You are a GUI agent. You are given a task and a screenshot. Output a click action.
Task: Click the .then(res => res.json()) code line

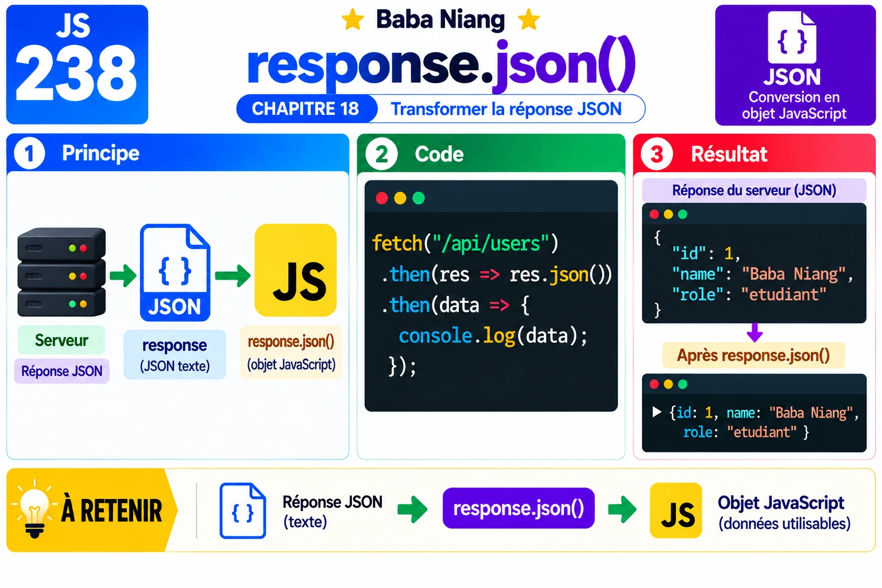497,274
